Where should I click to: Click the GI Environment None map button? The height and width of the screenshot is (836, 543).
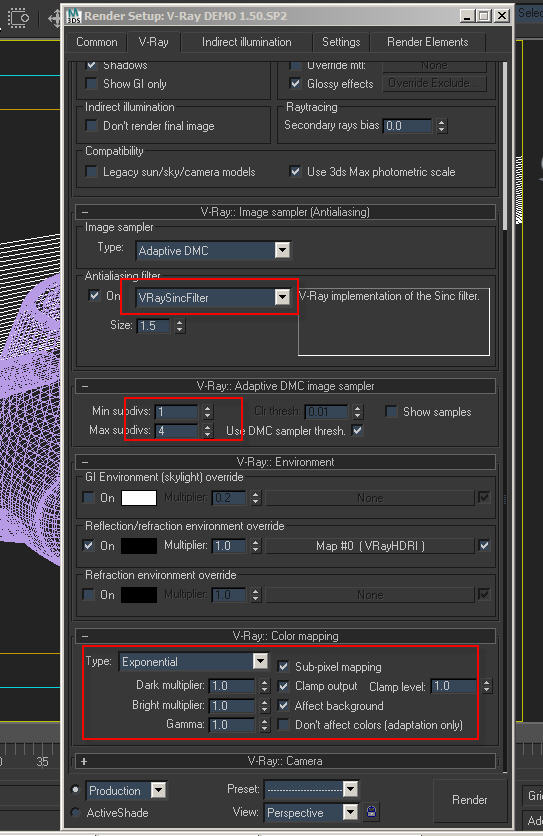[x=370, y=498]
